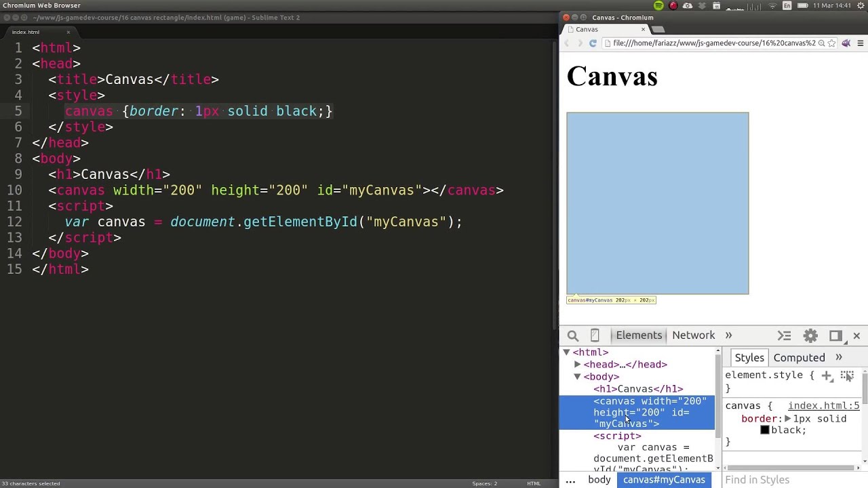
Task: Switch to the Network tab
Action: tap(693, 335)
